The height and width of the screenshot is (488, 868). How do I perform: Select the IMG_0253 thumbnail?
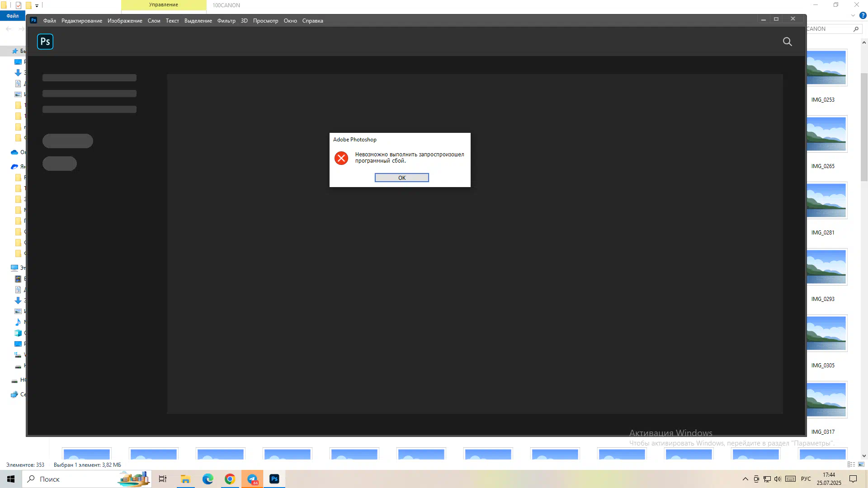tap(826, 67)
